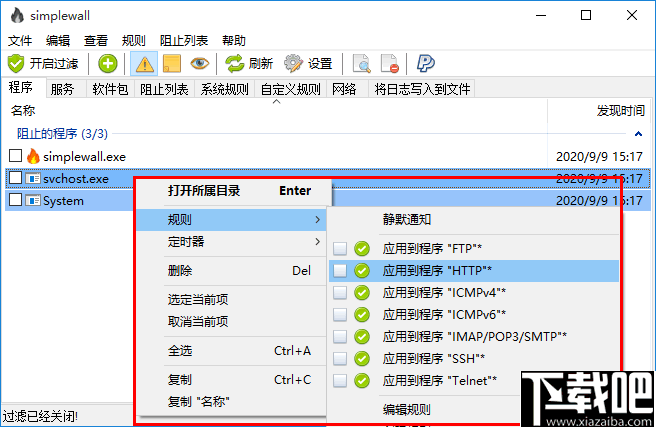The height and width of the screenshot is (427, 656).
Task: Click green check icon beside IMAP/POP3/SMTP rule
Action: [x=362, y=336]
